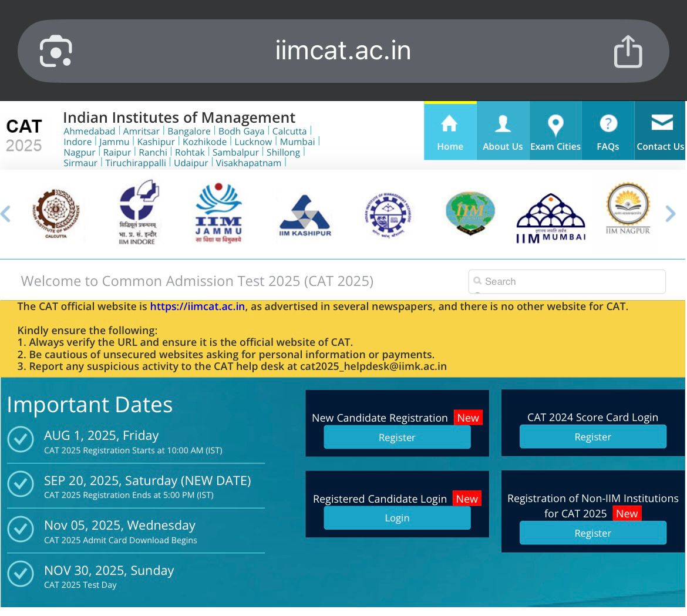Viewport: 687px width, 616px height.
Task: Open the Indore institute link
Action: point(78,142)
